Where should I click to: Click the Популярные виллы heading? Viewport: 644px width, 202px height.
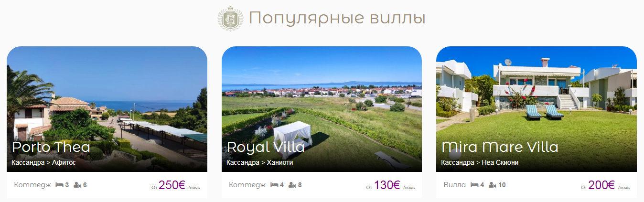coord(337,19)
